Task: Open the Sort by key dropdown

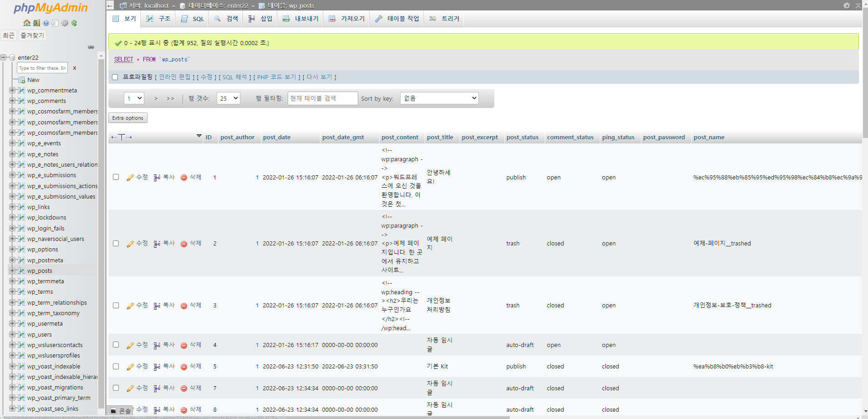Action: pos(439,98)
